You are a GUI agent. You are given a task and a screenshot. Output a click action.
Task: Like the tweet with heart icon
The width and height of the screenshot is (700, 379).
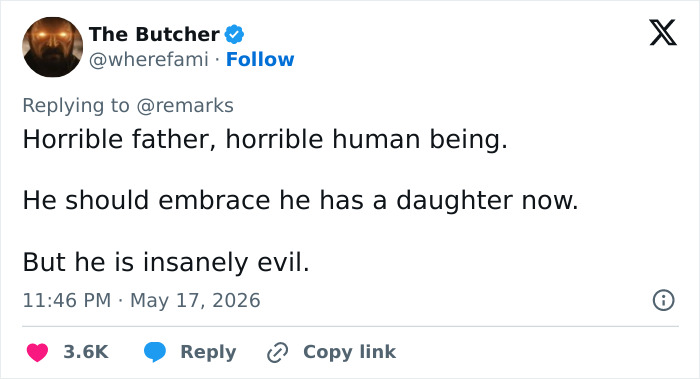38,352
